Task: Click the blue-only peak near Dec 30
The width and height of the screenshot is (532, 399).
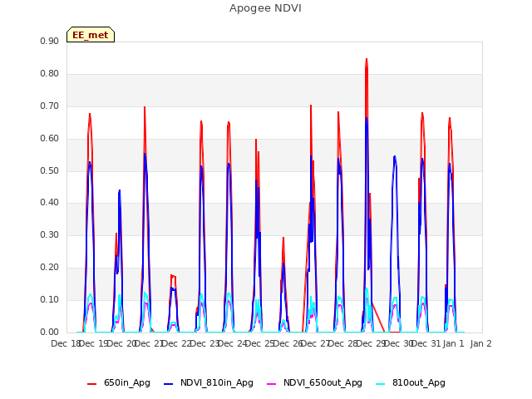Action: (395, 157)
